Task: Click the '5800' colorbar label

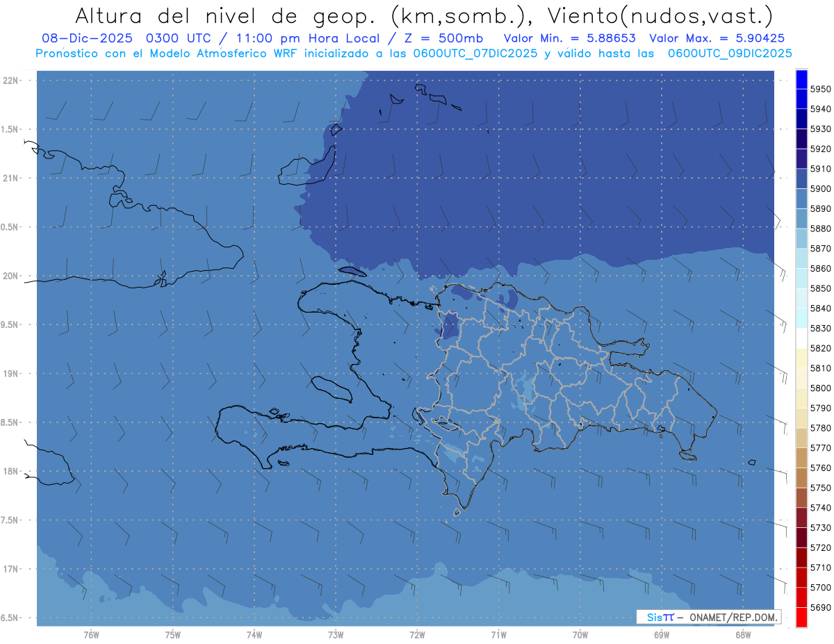Action: coord(821,388)
